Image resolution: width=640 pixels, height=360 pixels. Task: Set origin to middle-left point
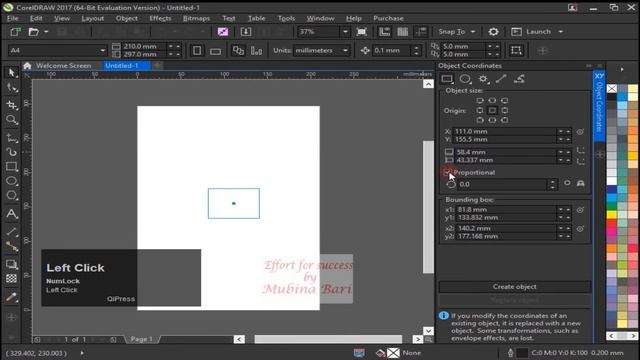pyautogui.click(x=480, y=110)
